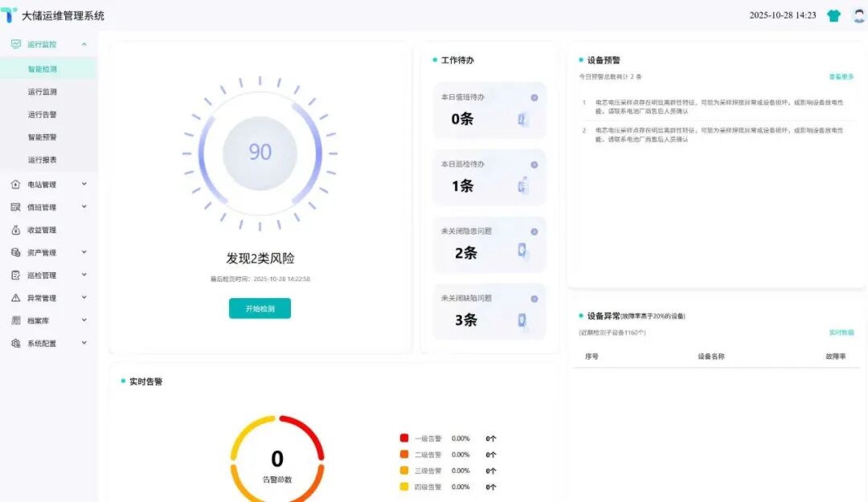Click the arrow icon on 本日巡检待办 card
Image resolution: width=868 pixels, height=502 pixels.
tap(534, 165)
